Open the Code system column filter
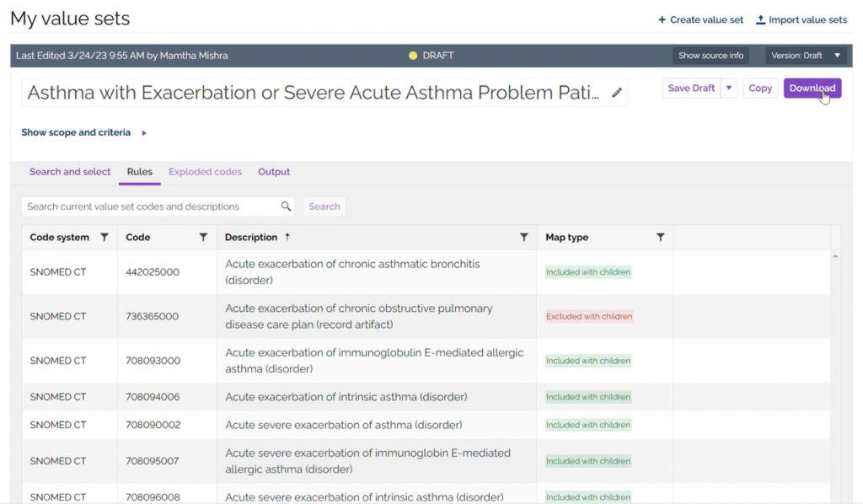Screen dimensions: 863x504 pyautogui.click(x=105, y=238)
